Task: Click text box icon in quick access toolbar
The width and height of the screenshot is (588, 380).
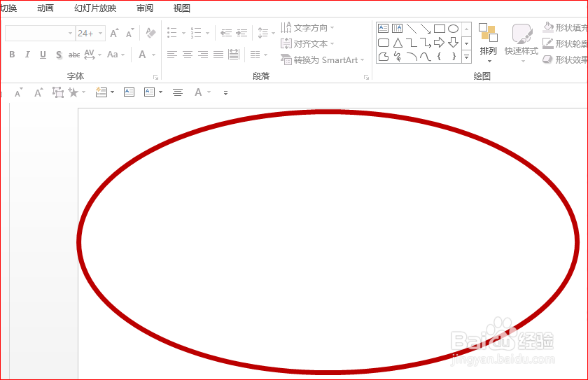Action: (129, 92)
